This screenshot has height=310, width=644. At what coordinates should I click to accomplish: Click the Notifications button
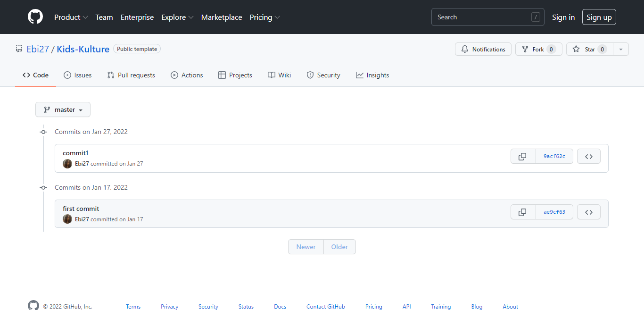[x=483, y=49]
